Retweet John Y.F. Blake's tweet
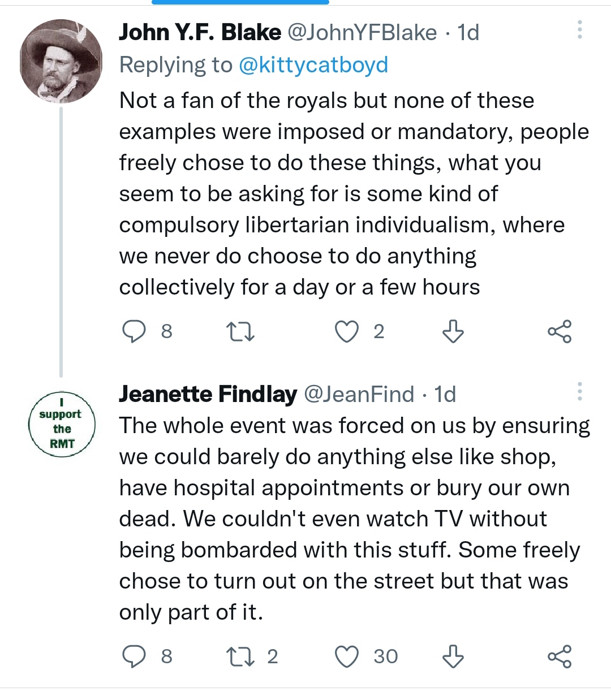This screenshot has width=611, height=700. pyautogui.click(x=240, y=331)
